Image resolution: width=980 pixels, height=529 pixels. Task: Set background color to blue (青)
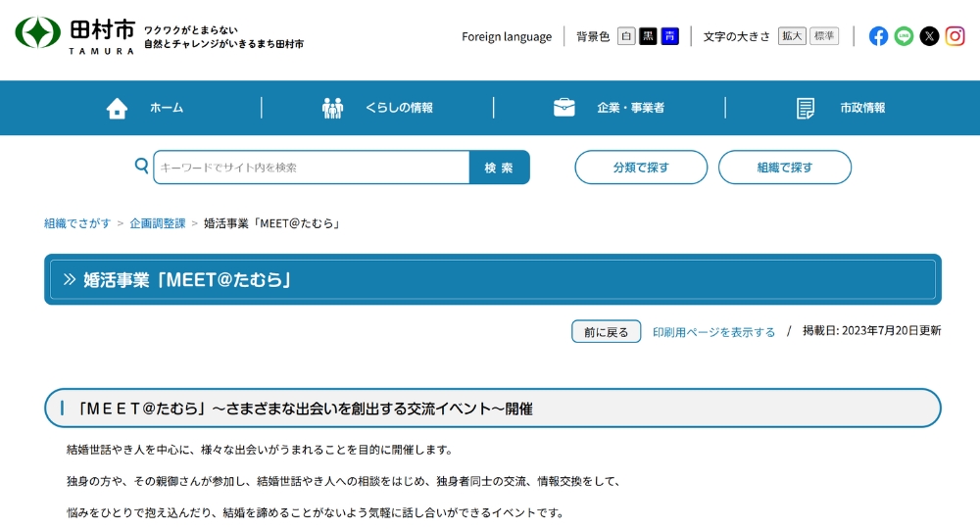tap(669, 36)
